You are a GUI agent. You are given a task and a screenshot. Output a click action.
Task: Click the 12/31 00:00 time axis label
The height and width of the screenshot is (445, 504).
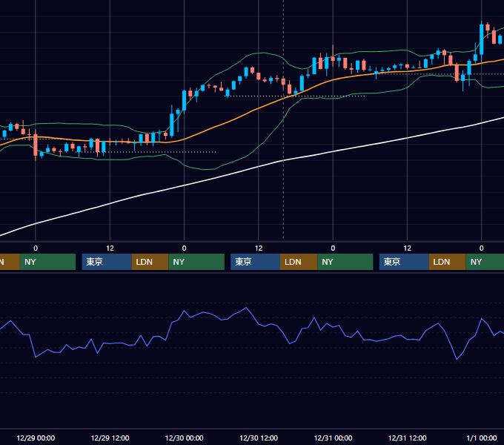[x=333, y=438]
